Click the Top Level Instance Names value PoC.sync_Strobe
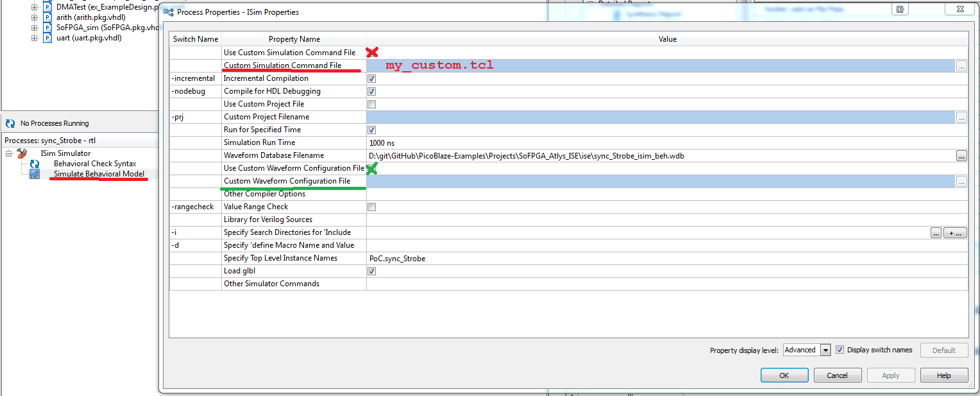Screen dimensions: 980x396 [397, 258]
